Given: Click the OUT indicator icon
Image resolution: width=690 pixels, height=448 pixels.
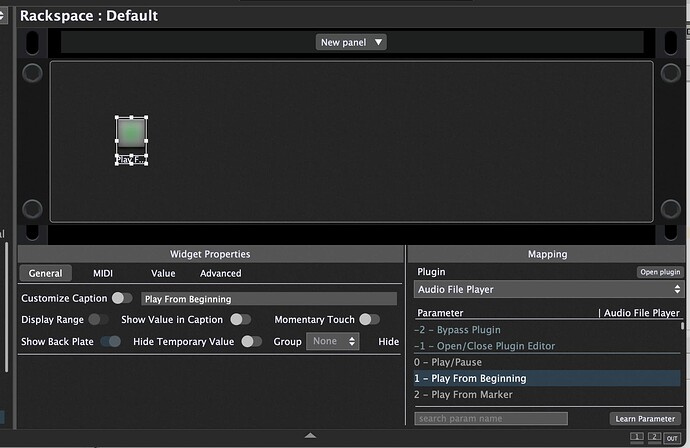Looking at the screenshot, I should click(x=672, y=438).
